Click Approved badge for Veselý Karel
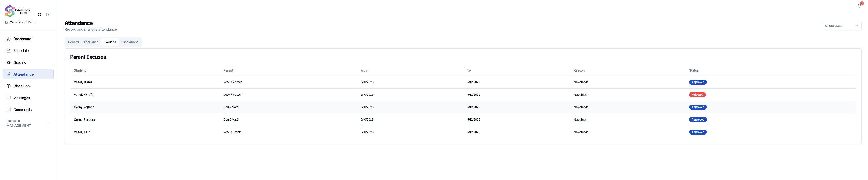Viewport: 868px width, 180px height. (697, 82)
